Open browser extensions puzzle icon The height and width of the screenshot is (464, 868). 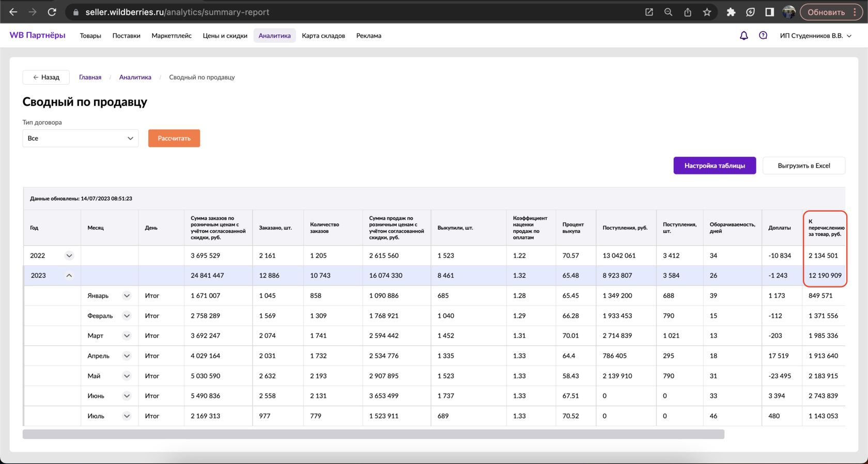(731, 12)
